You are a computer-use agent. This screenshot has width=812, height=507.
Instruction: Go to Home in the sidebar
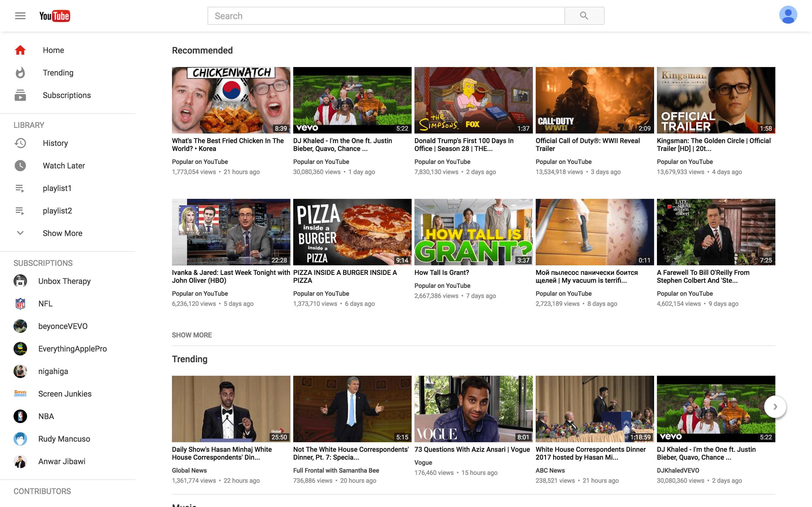[53, 50]
